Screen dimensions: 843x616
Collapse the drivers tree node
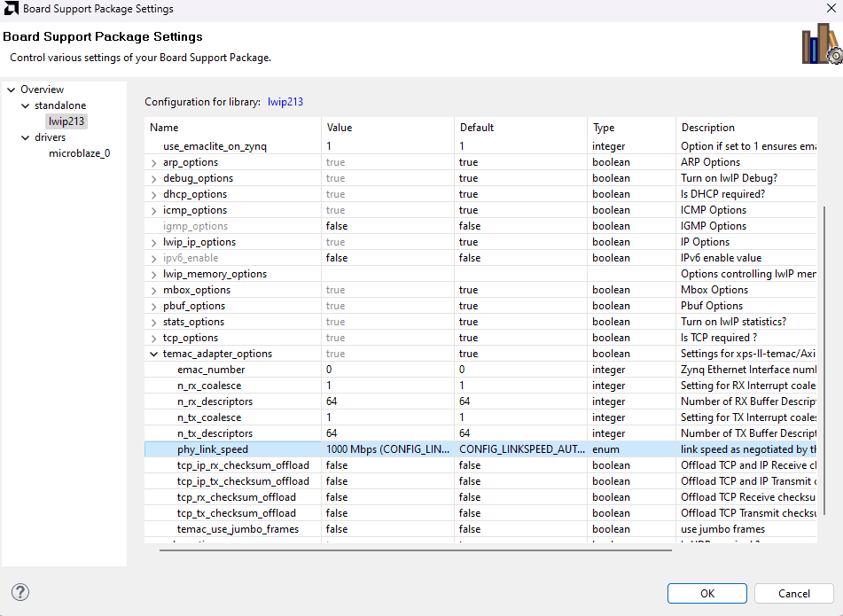point(26,137)
